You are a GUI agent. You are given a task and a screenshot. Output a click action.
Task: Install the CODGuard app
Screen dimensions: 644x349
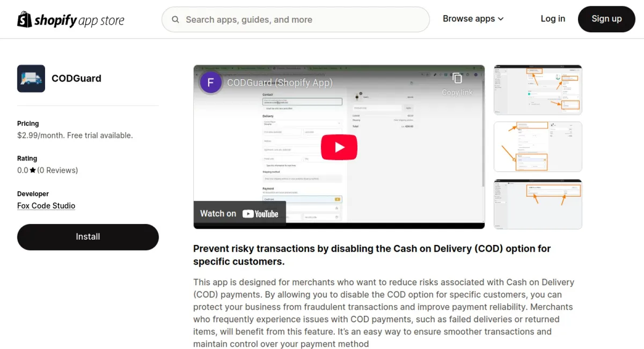coord(88,237)
